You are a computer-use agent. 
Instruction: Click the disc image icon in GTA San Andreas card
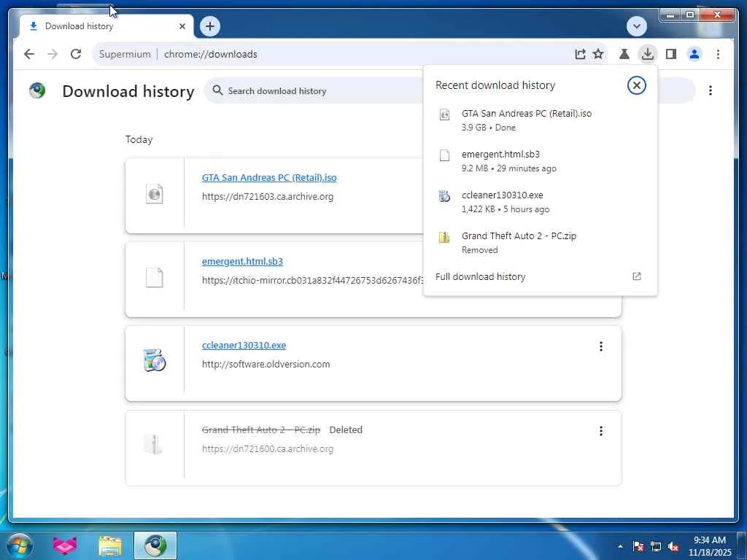tap(155, 194)
